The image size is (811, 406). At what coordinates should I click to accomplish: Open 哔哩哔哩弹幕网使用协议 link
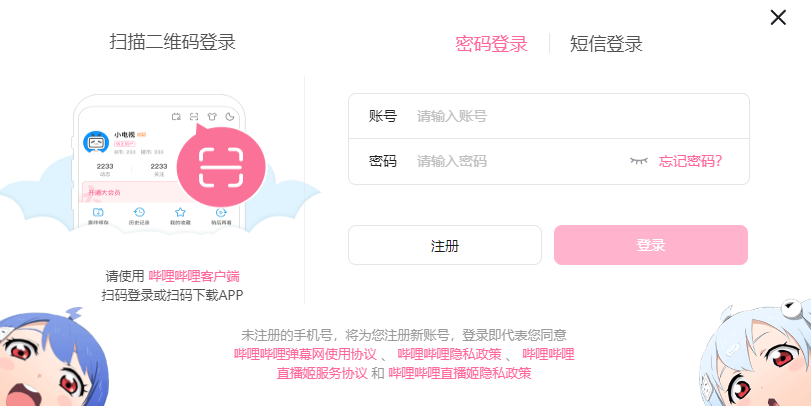(x=305, y=354)
